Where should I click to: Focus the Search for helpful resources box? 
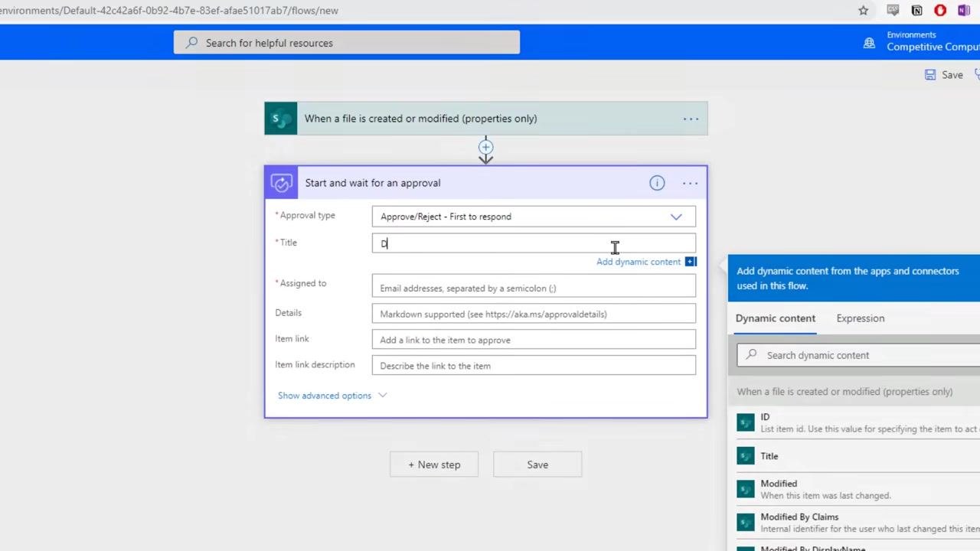[x=347, y=43]
